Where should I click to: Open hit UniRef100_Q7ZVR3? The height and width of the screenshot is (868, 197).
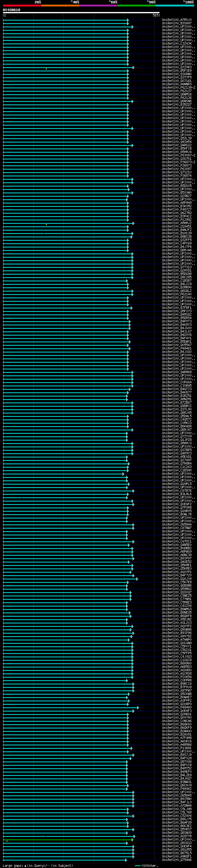[177, 67]
